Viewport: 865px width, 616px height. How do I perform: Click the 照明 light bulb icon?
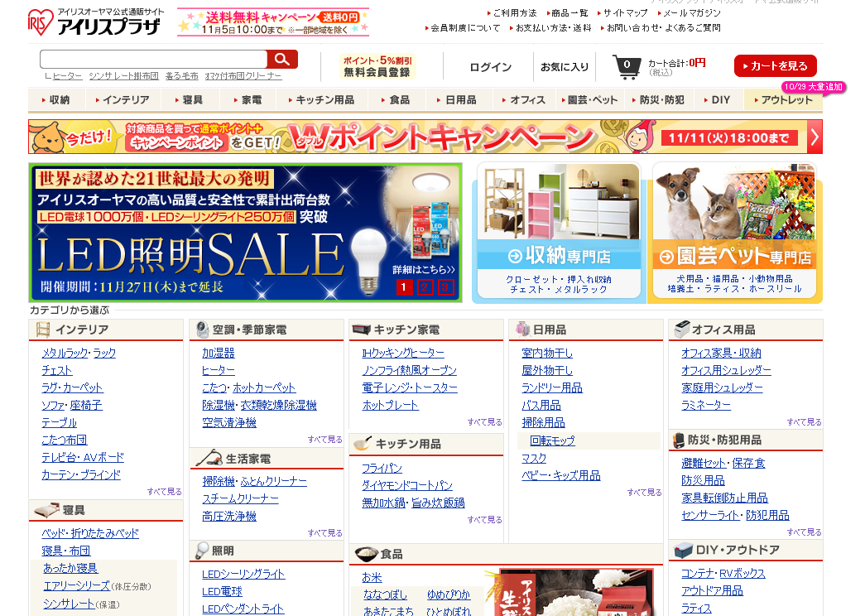coord(202,551)
